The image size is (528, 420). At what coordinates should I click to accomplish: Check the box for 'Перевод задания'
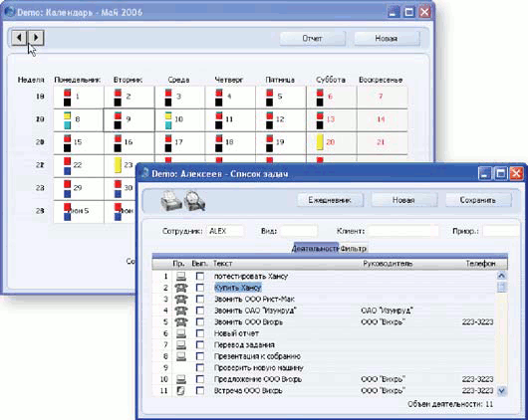[200, 345]
